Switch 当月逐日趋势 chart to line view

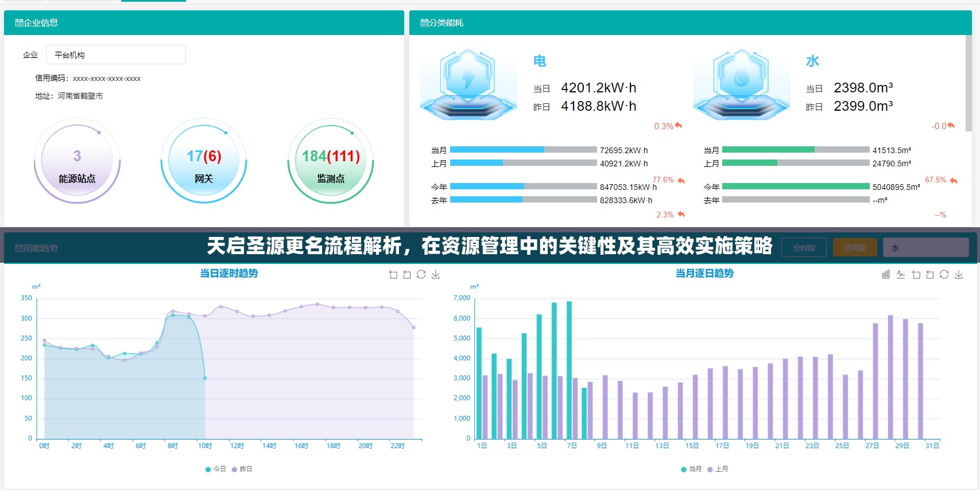[901, 275]
